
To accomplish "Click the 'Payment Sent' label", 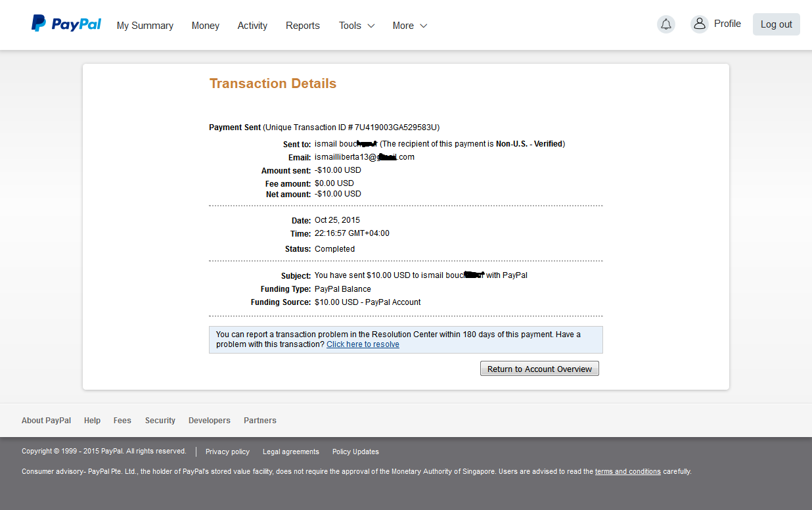I will pos(235,127).
